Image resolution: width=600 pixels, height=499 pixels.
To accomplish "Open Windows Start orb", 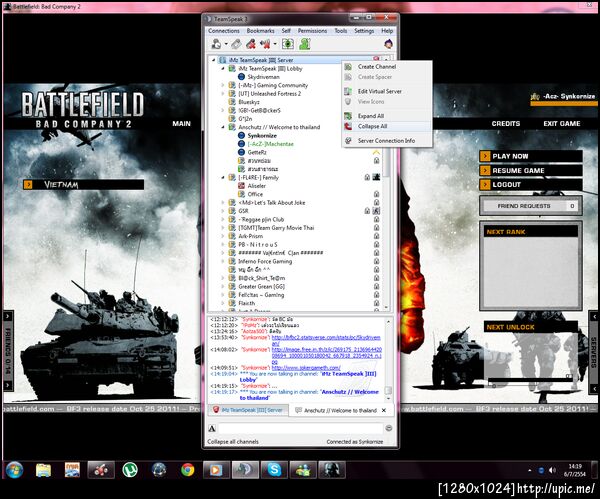I will coord(14,470).
